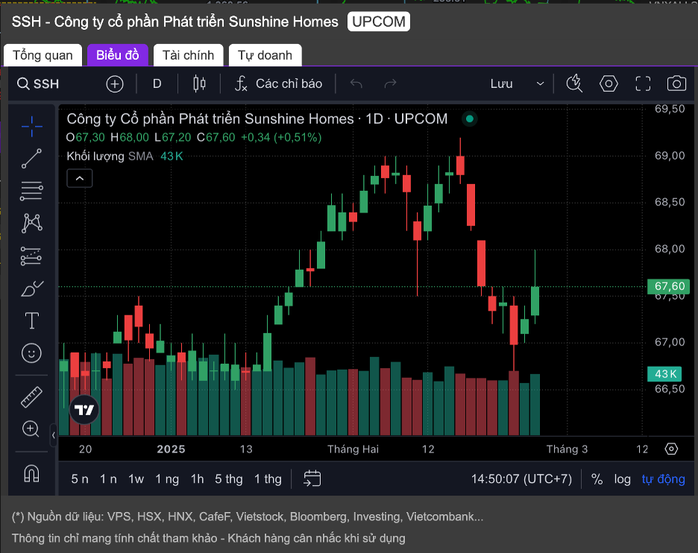Click the Khối lượng SMA indicator legend

point(110,156)
